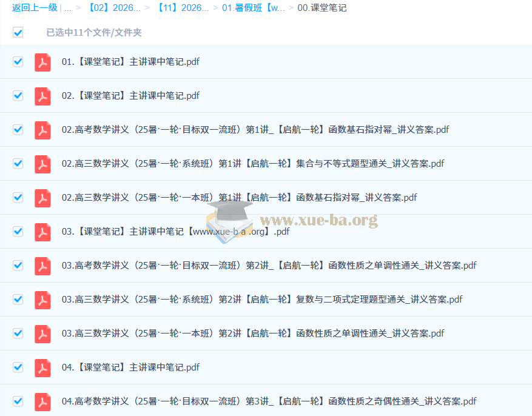This screenshot has width=532, height=416.
Task: Go to 01.暑假班 breadcrumb folder
Action: [252, 8]
